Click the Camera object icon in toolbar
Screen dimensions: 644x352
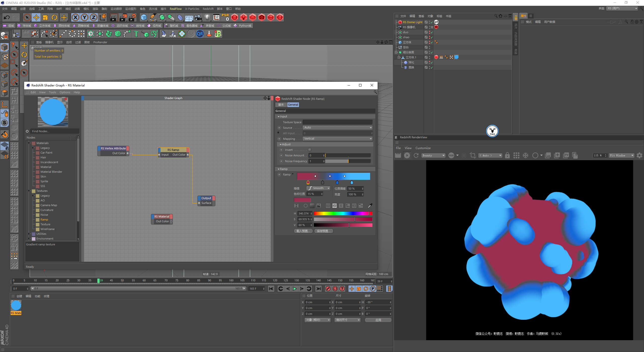pos(198,17)
